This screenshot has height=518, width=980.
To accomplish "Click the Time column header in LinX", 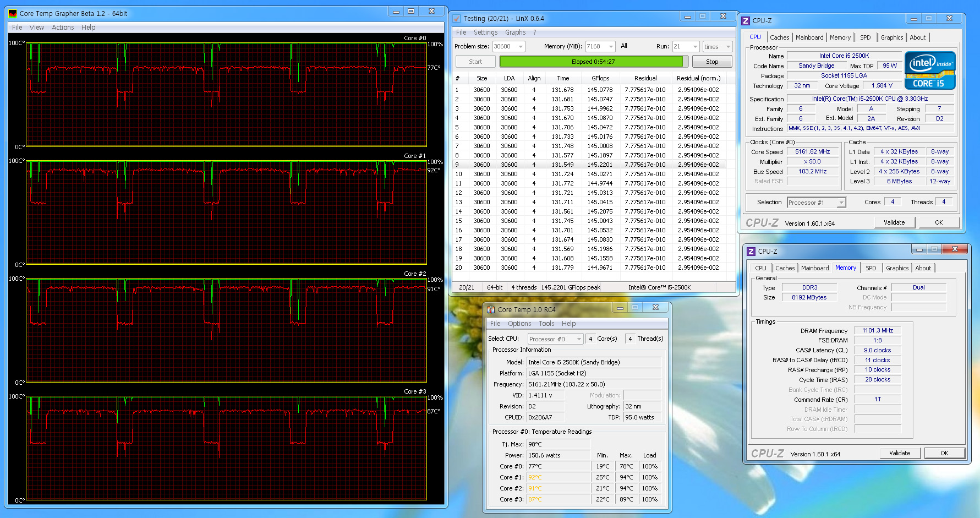I will coord(563,78).
